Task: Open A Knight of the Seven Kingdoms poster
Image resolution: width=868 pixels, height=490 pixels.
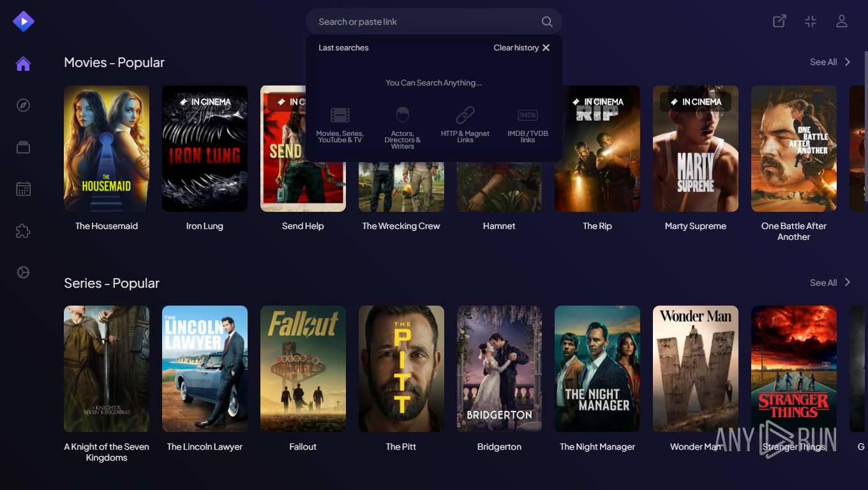Action: (107, 369)
